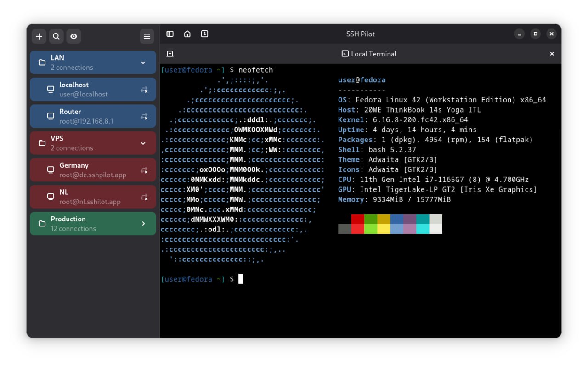Open the Router connection entry

click(92, 116)
